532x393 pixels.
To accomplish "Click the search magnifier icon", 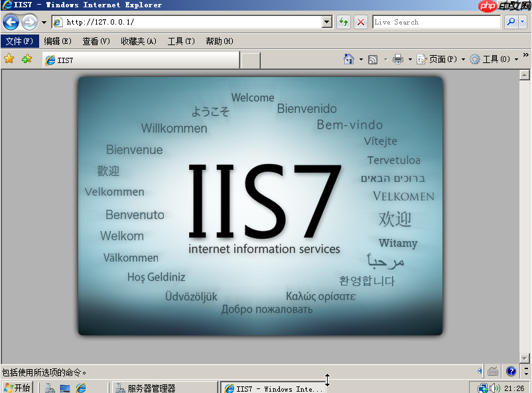I will [511, 22].
